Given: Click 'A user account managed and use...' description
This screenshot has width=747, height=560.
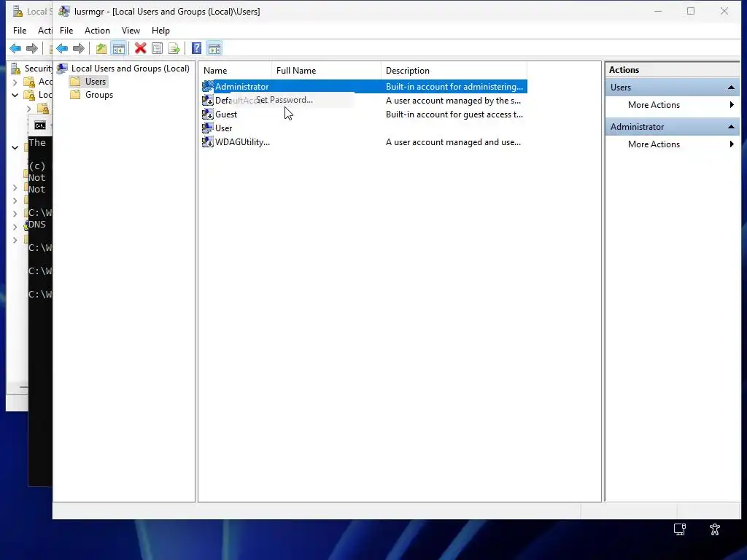Looking at the screenshot, I should coord(453,142).
